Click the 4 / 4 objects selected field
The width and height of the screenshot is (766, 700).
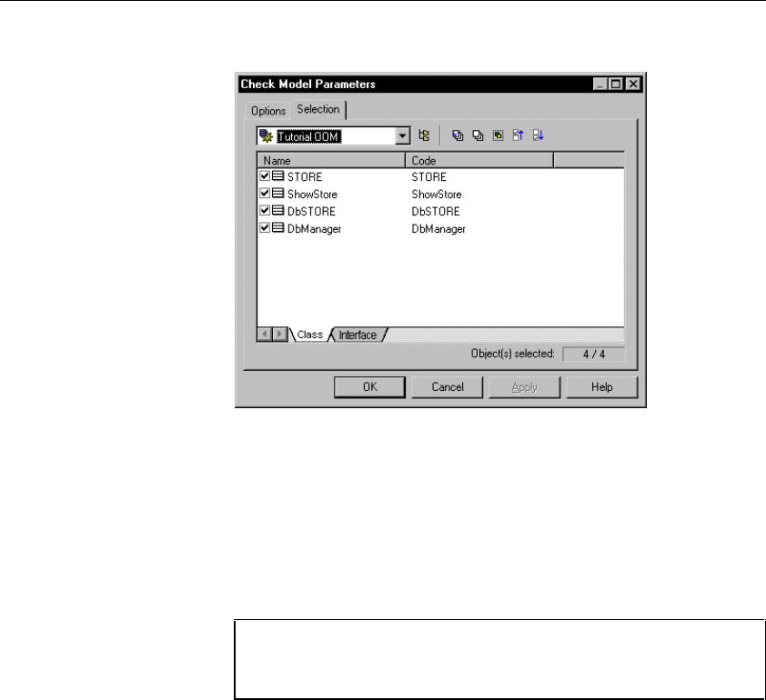coord(593,355)
